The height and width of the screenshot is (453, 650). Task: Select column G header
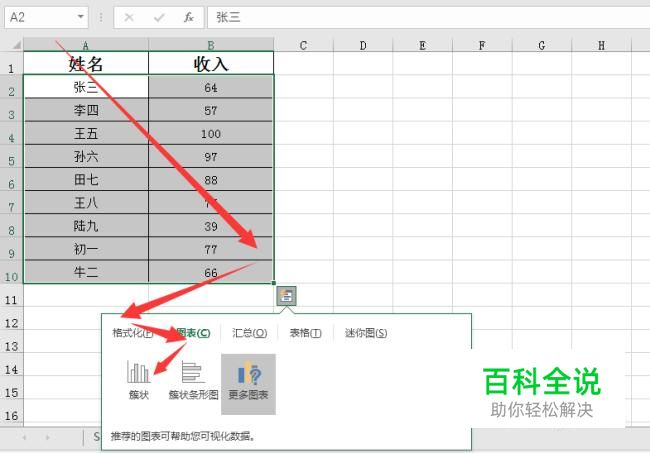(x=542, y=45)
